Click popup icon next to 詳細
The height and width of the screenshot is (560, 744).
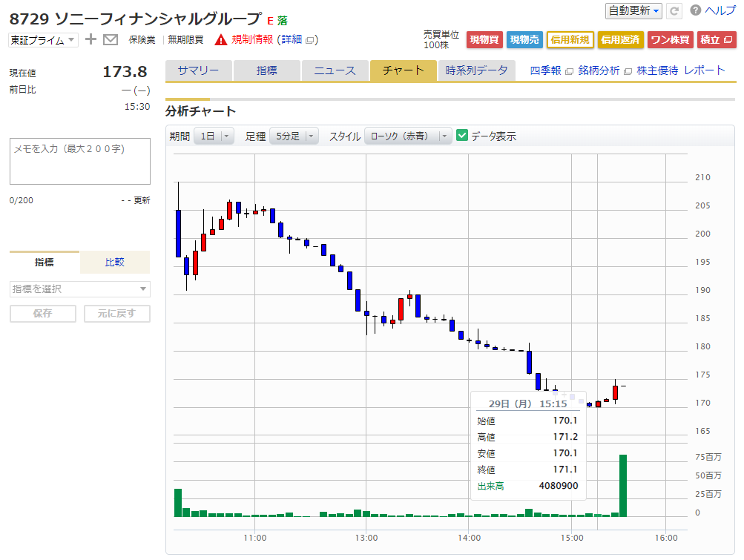pyautogui.click(x=310, y=40)
